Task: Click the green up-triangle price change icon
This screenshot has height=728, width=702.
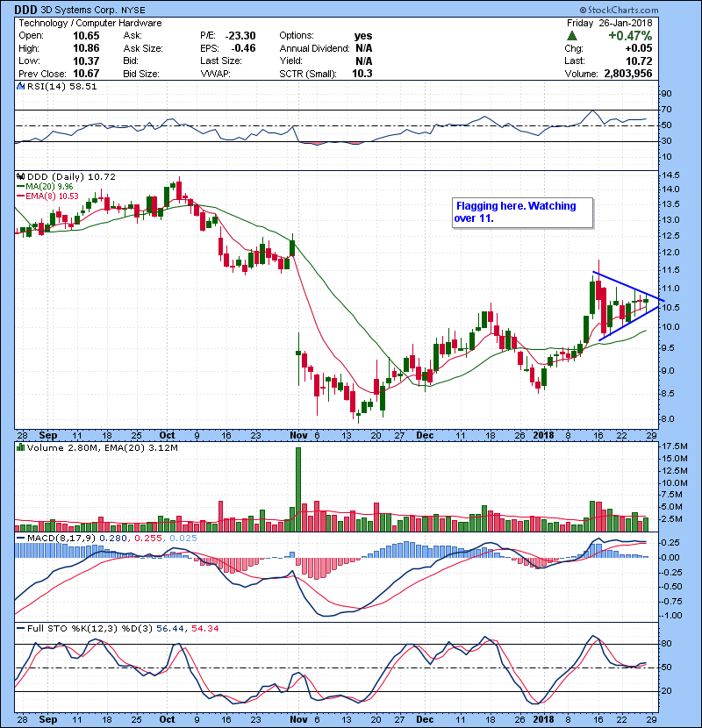Action: click(x=572, y=36)
